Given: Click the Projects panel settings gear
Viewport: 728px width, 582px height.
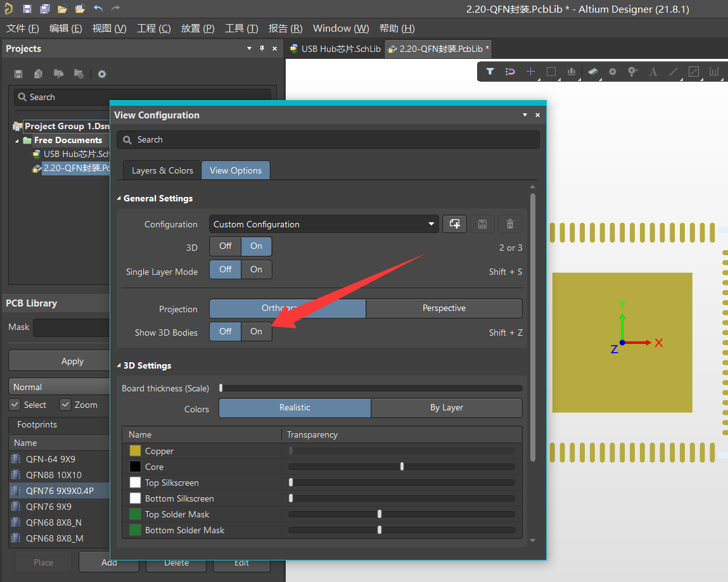Looking at the screenshot, I should 102,74.
